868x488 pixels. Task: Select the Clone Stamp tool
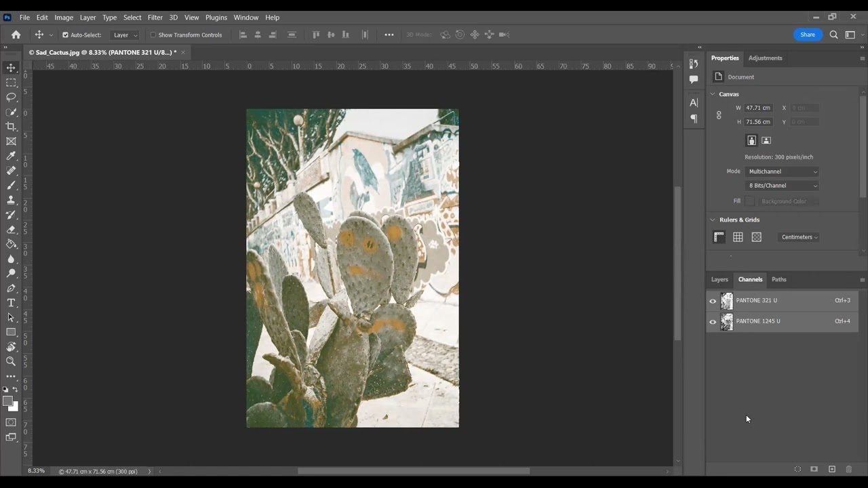11,201
